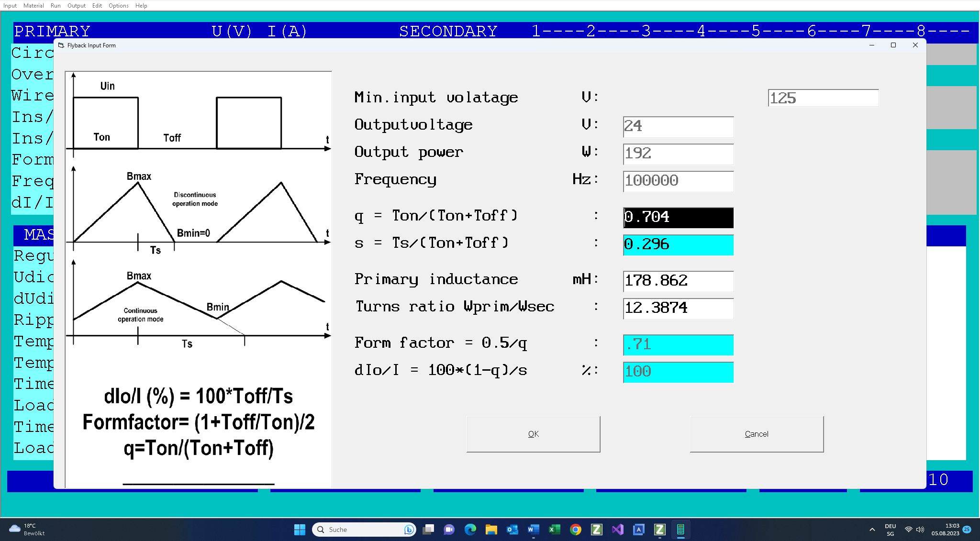Select the Primary inductance field
980x541 pixels.
tap(678, 281)
